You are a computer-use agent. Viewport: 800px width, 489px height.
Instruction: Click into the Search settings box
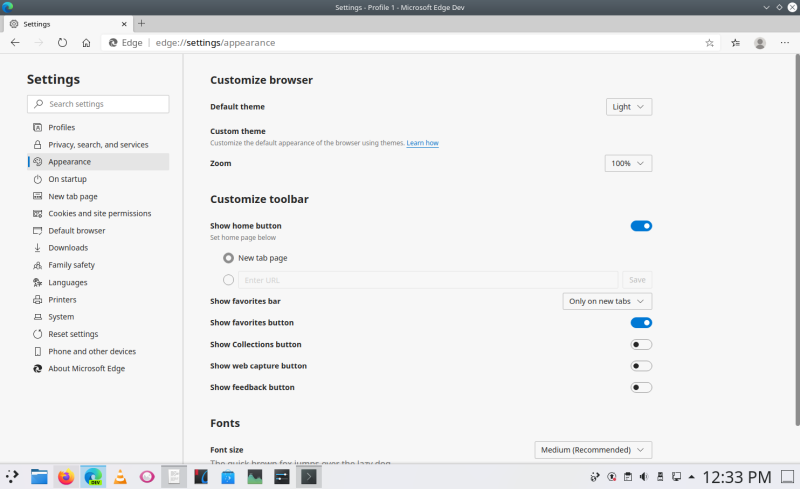pos(98,104)
